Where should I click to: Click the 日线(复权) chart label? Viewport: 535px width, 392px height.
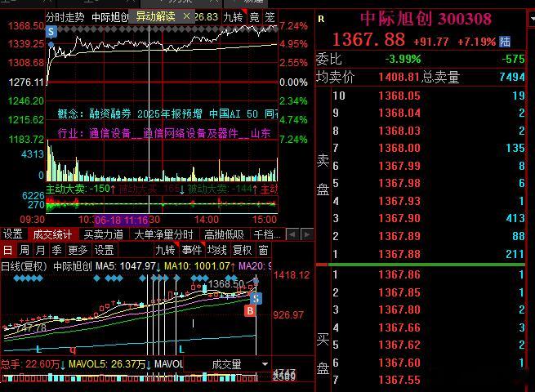click(x=24, y=266)
